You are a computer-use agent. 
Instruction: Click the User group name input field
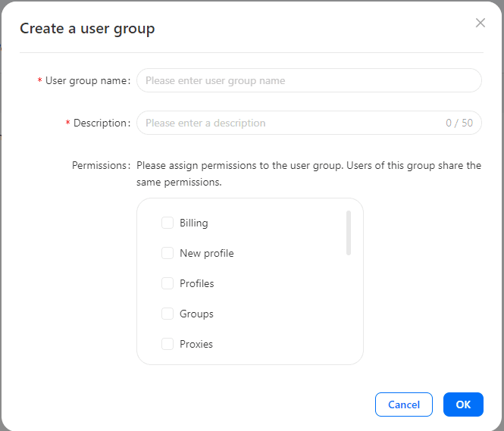click(x=308, y=80)
